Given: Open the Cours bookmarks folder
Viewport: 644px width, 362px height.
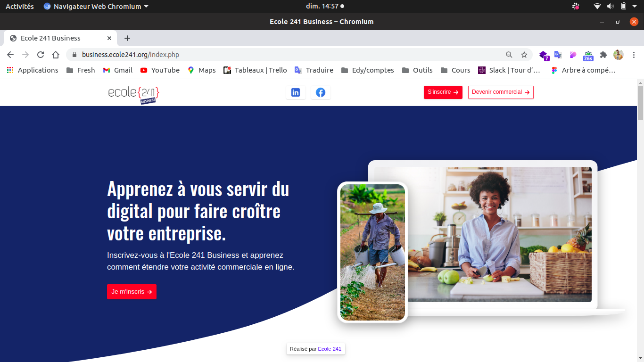Looking at the screenshot, I should [455, 70].
